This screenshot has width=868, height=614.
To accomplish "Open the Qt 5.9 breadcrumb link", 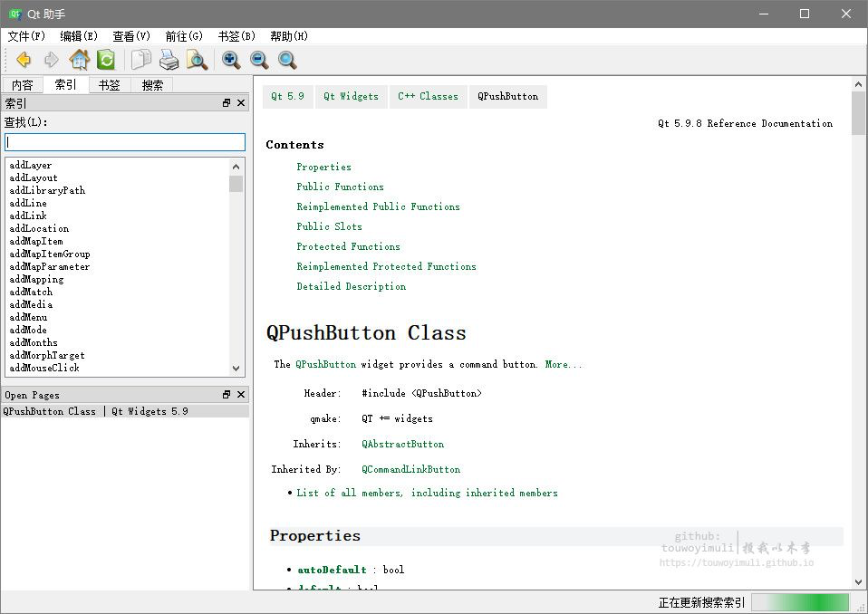I will [x=287, y=96].
